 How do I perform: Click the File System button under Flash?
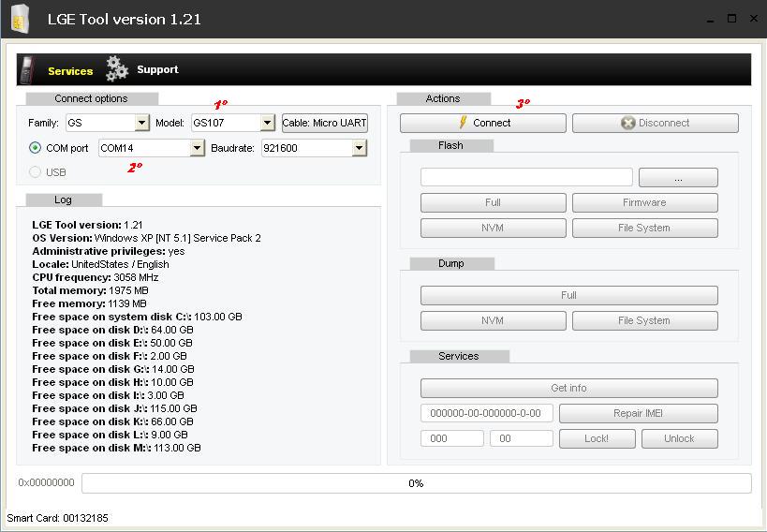coord(644,229)
